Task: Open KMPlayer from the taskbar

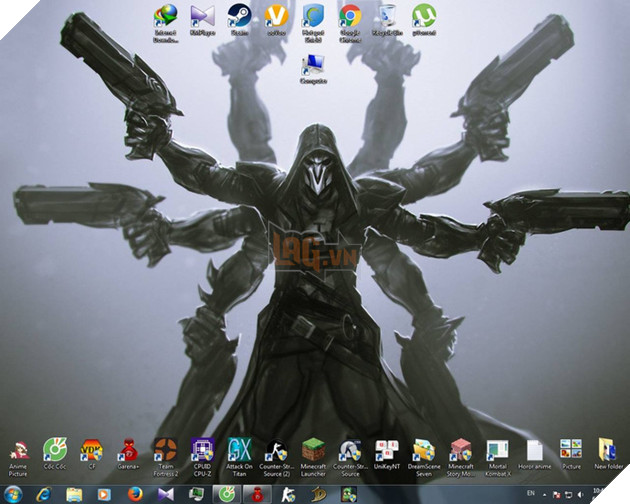Action: pos(166,494)
